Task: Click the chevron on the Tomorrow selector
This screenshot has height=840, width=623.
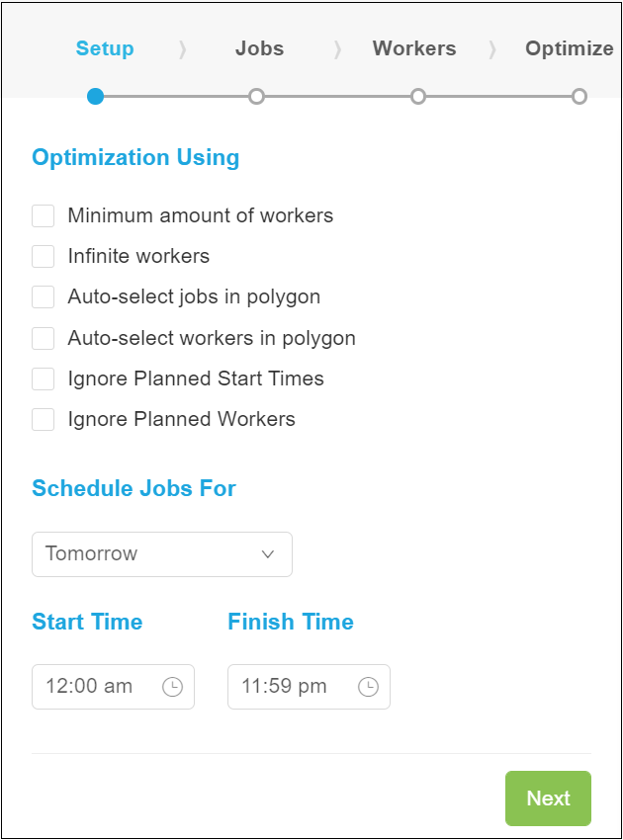Action: [x=267, y=554]
